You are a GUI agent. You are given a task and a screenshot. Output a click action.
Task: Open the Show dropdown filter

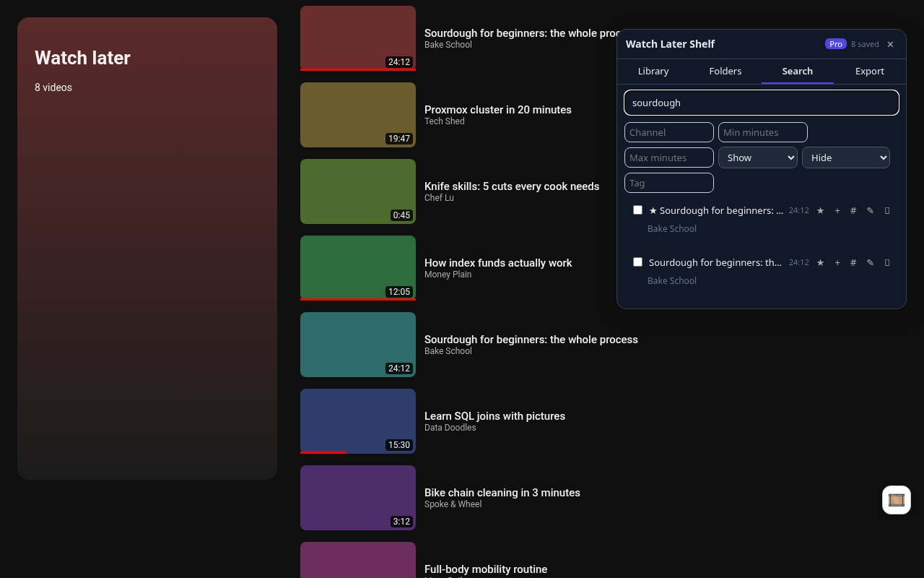point(758,158)
